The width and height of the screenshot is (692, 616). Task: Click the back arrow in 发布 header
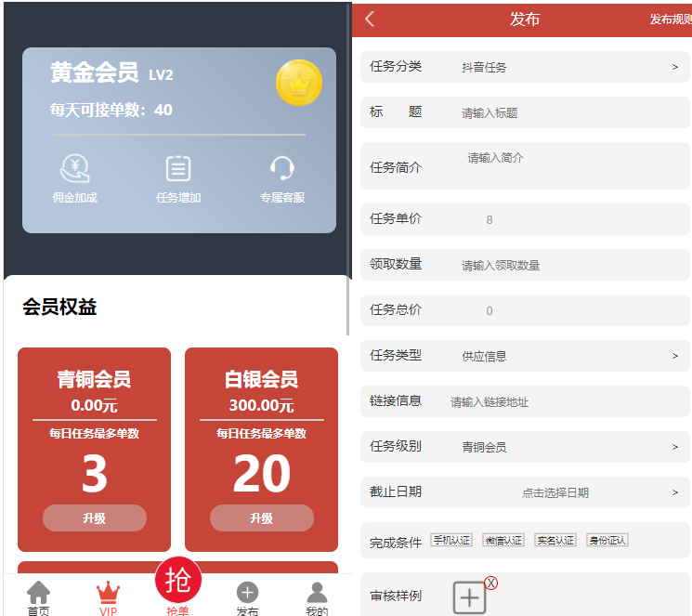(x=370, y=19)
